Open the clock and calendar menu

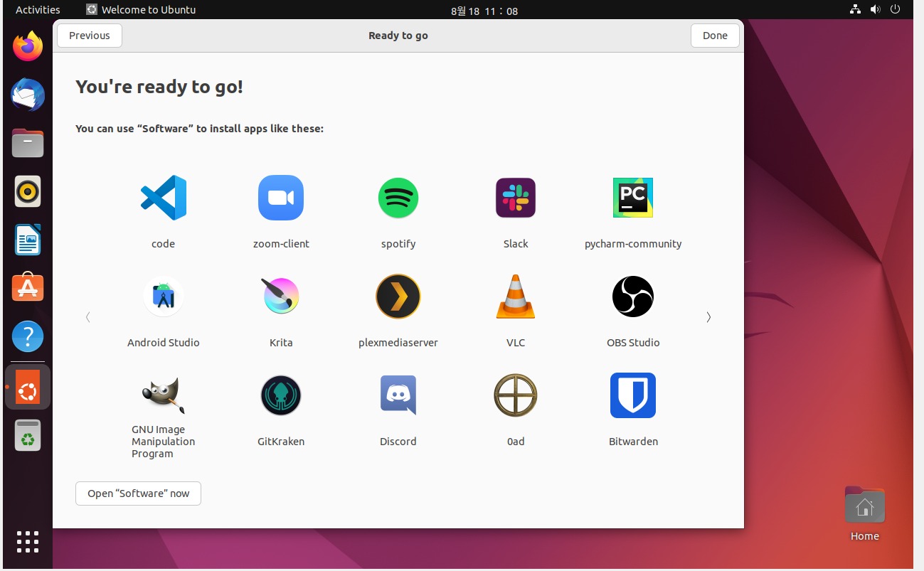click(484, 11)
